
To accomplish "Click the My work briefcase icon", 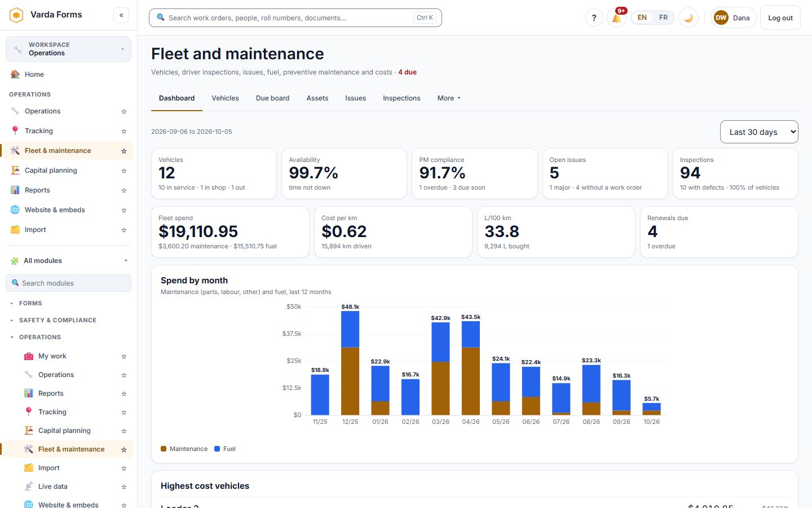I will (x=29, y=356).
